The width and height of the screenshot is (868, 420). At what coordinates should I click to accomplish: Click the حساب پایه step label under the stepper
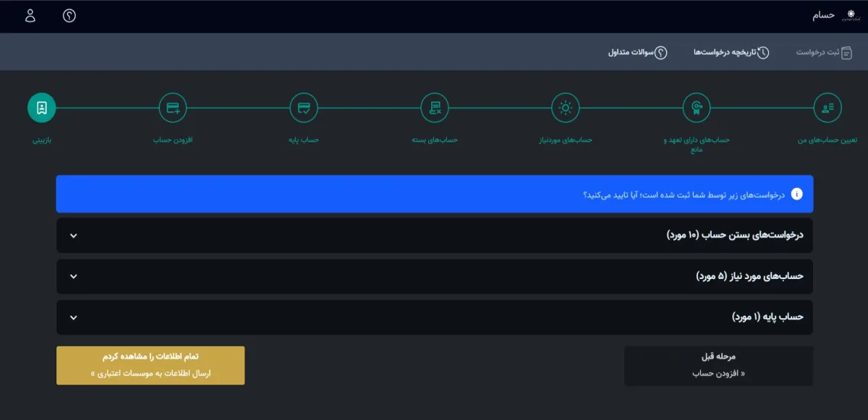coord(304,140)
